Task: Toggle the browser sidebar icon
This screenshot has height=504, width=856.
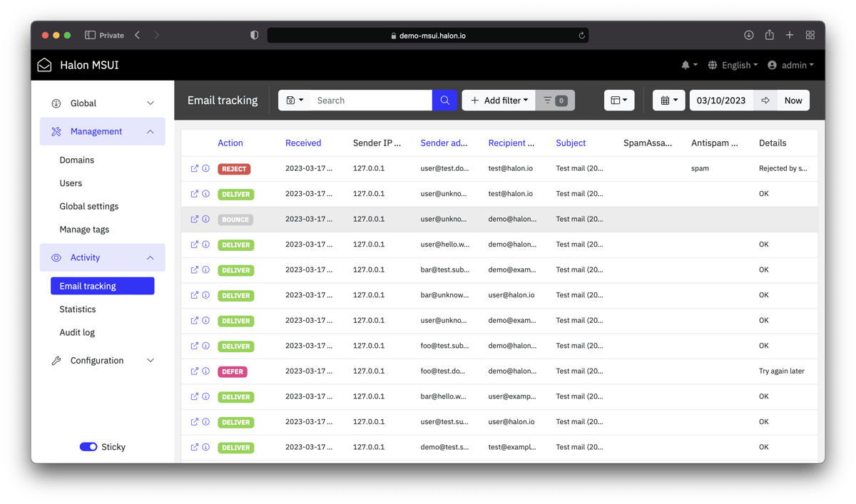Action: click(x=90, y=35)
